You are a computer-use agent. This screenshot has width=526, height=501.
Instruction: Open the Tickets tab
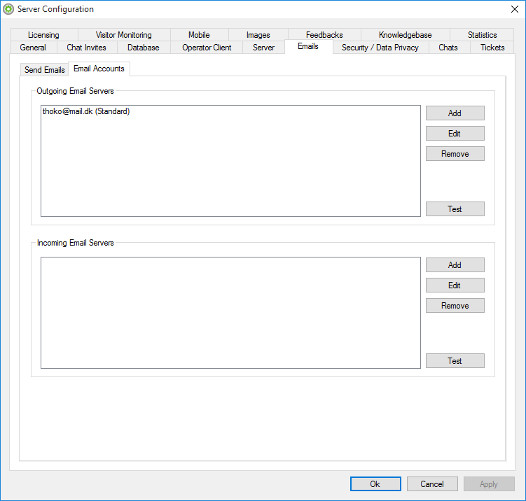pyautogui.click(x=492, y=47)
